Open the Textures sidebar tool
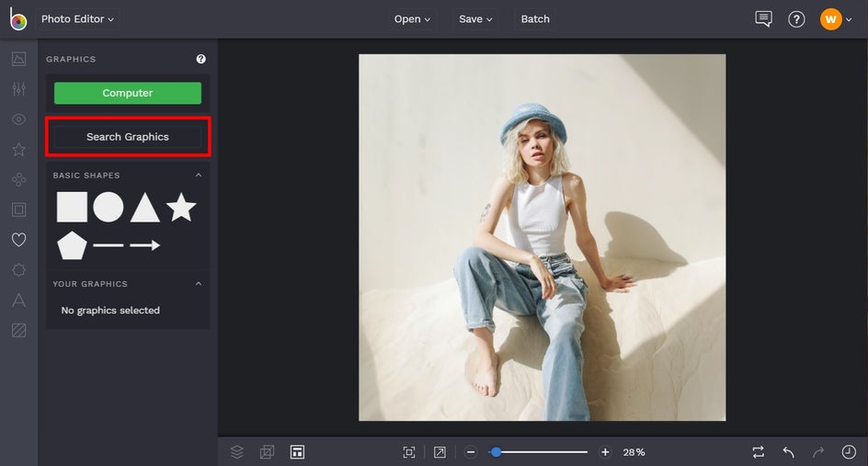This screenshot has height=466, width=868. click(18, 330)
